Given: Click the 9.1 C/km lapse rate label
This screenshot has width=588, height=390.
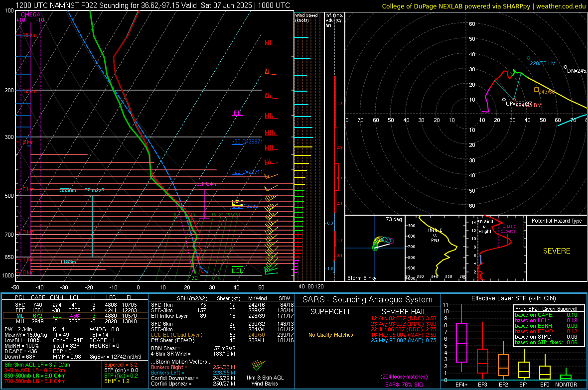Looking at the screenshot, I should tap(207, 184).
